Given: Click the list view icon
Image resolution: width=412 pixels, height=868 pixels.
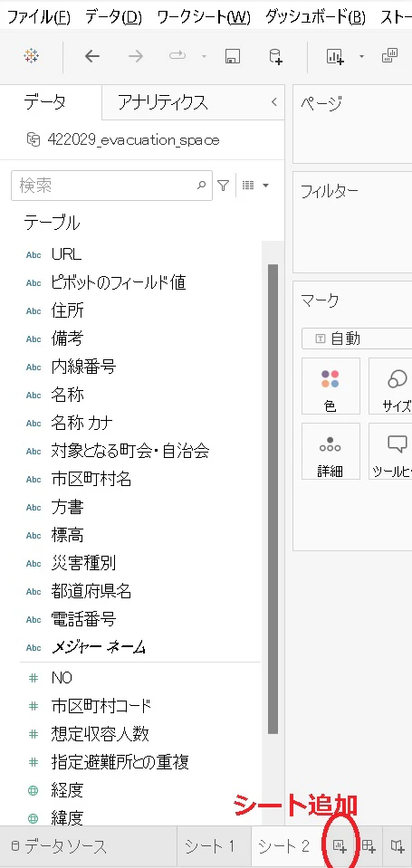Looking at the screenshot, I should pyautogui.click(x=248, y=186).
